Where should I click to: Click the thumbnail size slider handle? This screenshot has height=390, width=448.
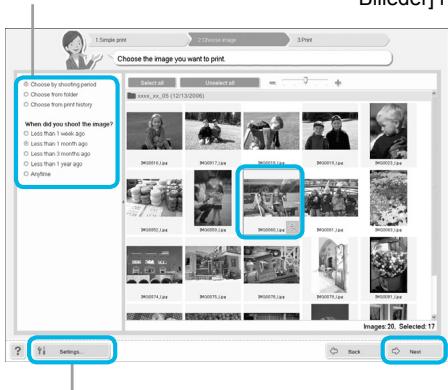coord(305,80)
